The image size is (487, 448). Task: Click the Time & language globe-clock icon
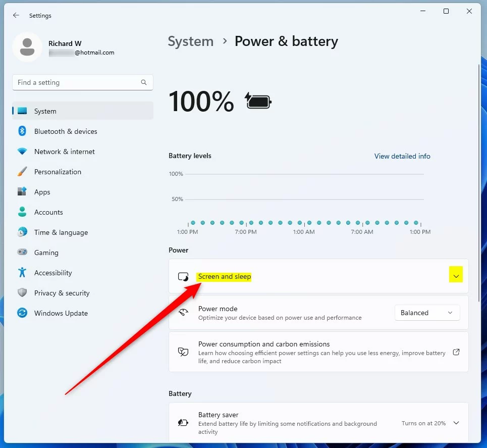[x=22, y=232]
